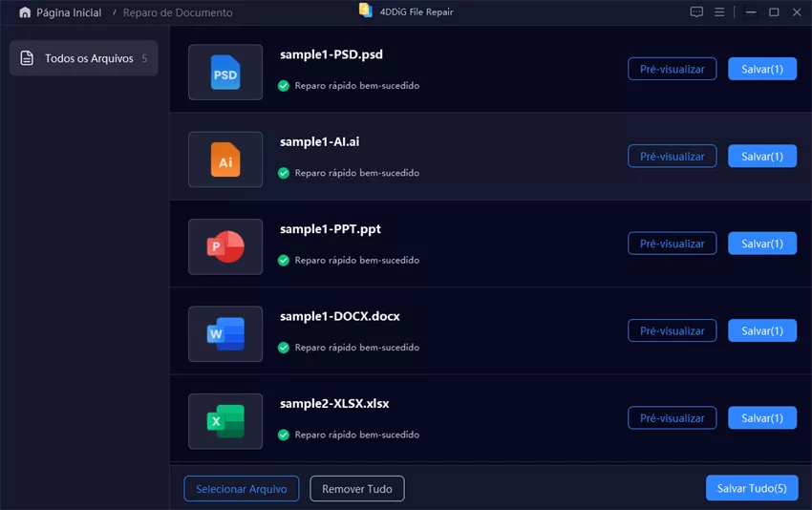The height and width of the screenshot is (510, 812).
Task: Save the repaired sample1-DOCX.docx file
Action: point(761,330)
